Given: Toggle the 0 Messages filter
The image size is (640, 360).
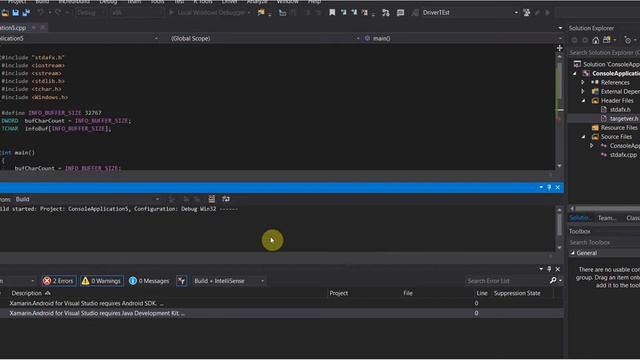Looking at the screenshot, I should click(x=149, y=281).
